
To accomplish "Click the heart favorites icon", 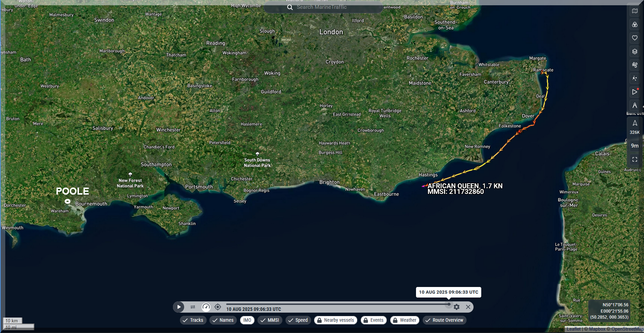I will click(x=635, y=38).
